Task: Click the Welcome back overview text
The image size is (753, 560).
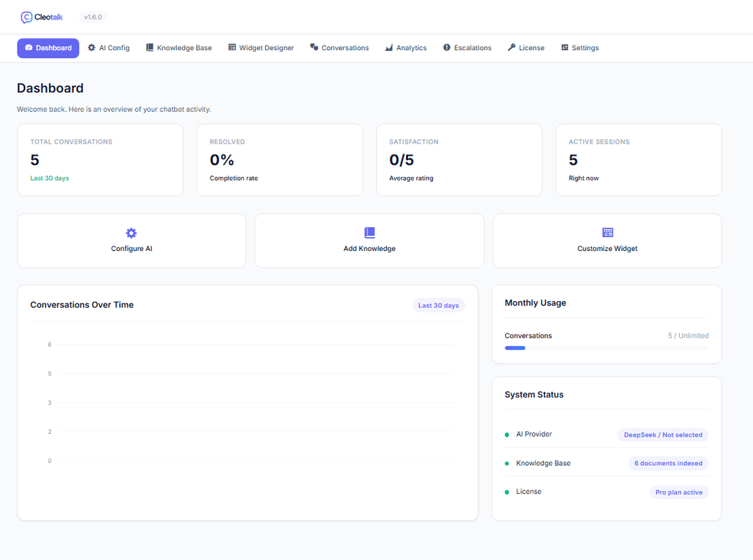Action: 114,109
